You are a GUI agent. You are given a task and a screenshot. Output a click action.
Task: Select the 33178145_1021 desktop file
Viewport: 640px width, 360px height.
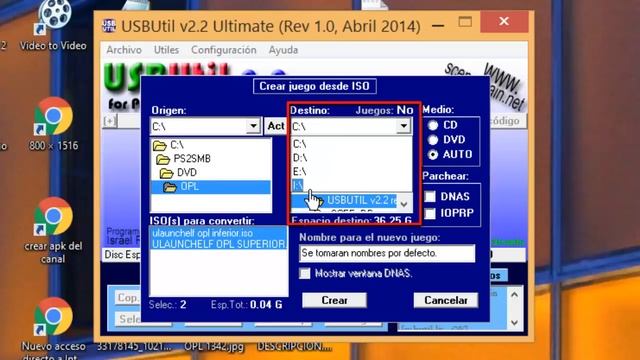134,347
